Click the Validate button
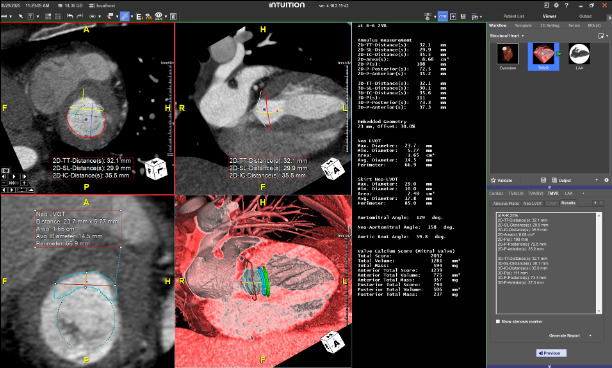 [x=502, y=180]
